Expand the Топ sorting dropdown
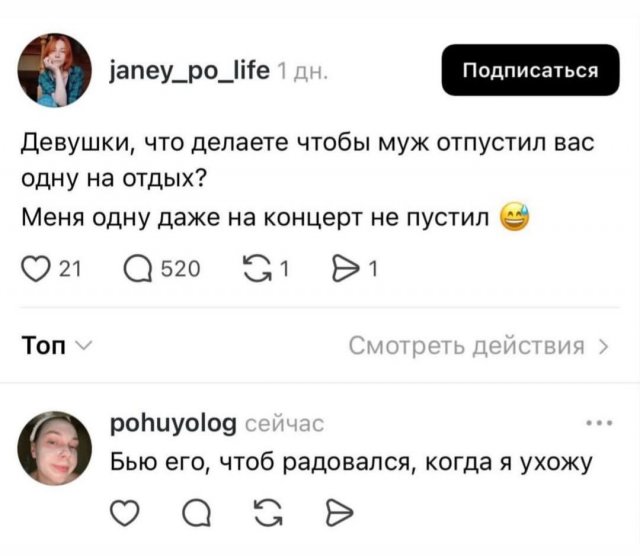Screen dimensions: 640x556 57,346
